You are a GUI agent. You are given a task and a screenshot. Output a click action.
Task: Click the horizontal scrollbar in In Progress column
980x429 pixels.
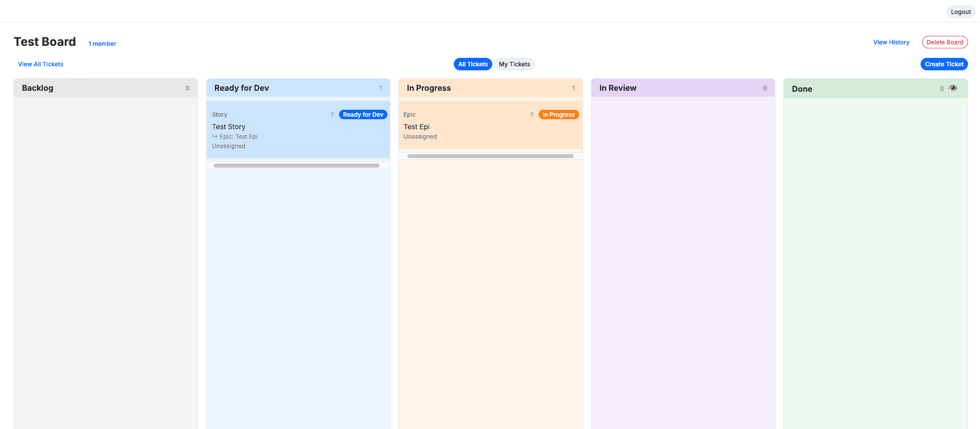[x=490, y=156]
